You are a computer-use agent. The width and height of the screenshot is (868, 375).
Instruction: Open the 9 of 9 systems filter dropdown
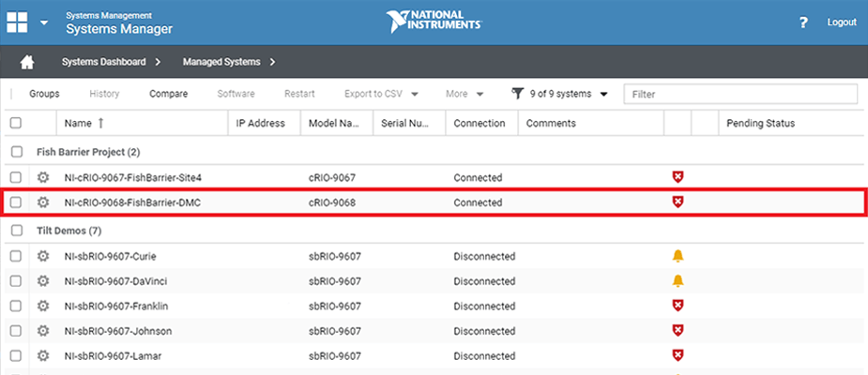[569, 94]
